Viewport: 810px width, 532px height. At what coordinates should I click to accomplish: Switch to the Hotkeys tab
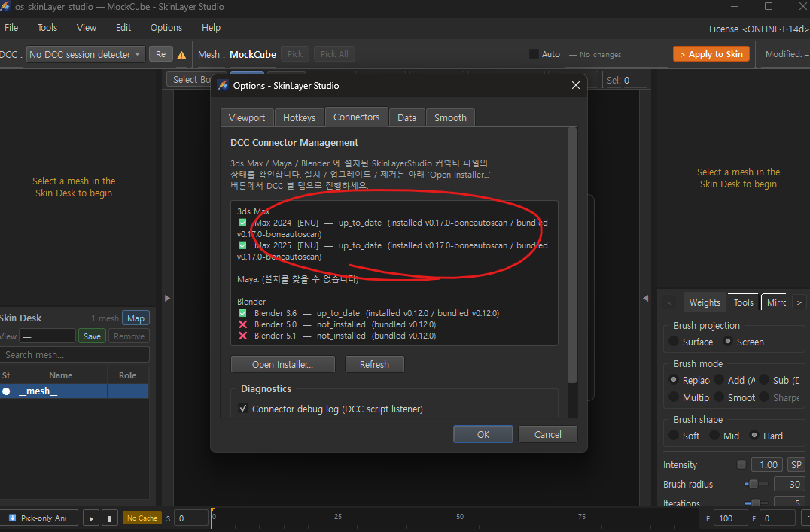click(x=299, y=118)
